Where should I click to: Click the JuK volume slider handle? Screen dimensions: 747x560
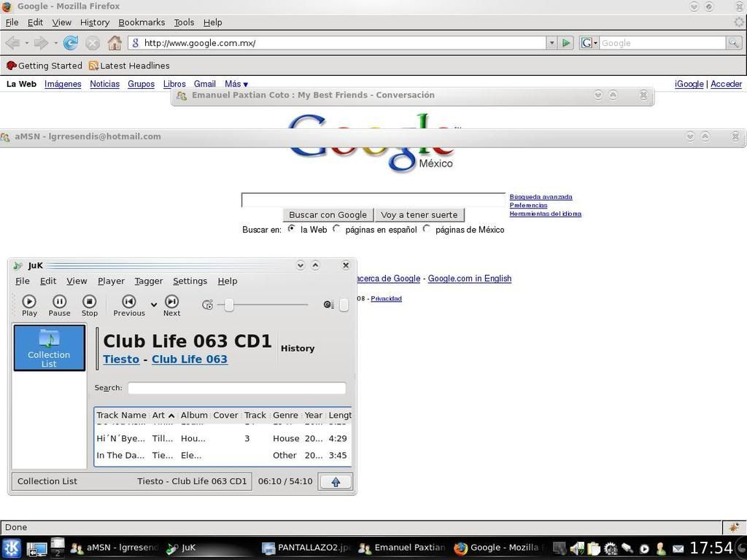pyautogui.click(x=344, y=306)
